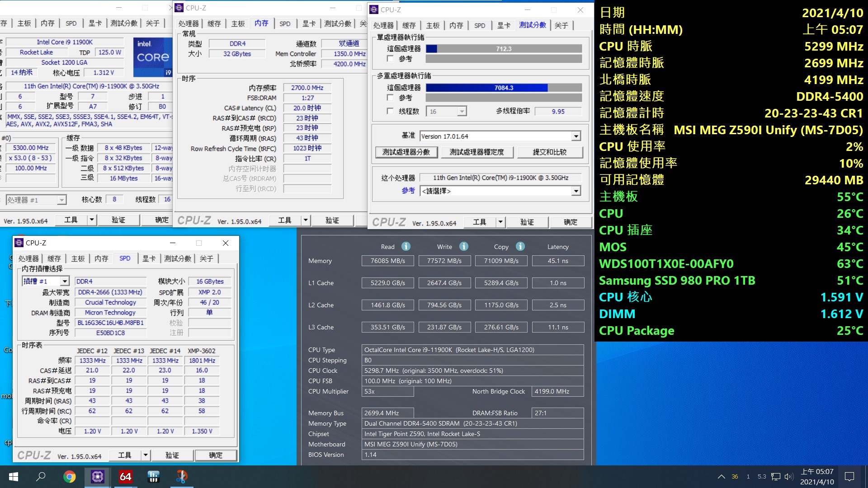The image size is (868, 488).
Task: Click 工具 button in SPD window
Action: point(125,455)
